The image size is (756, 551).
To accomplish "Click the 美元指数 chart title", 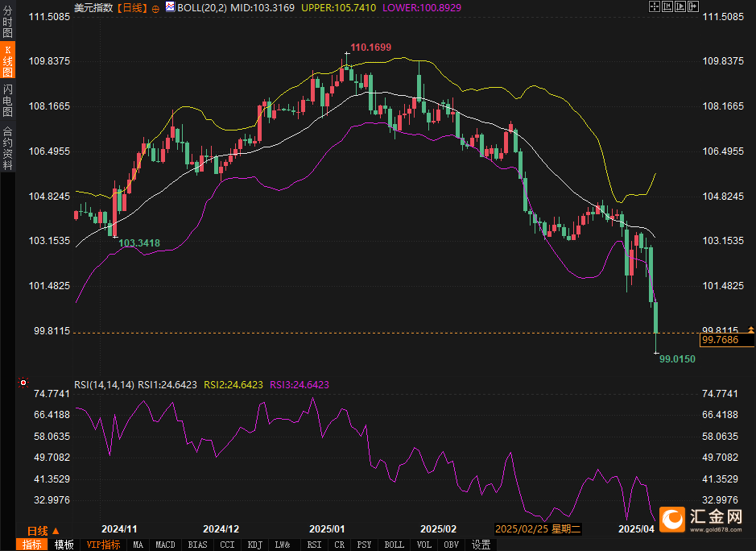I will (x=93, y=8).
